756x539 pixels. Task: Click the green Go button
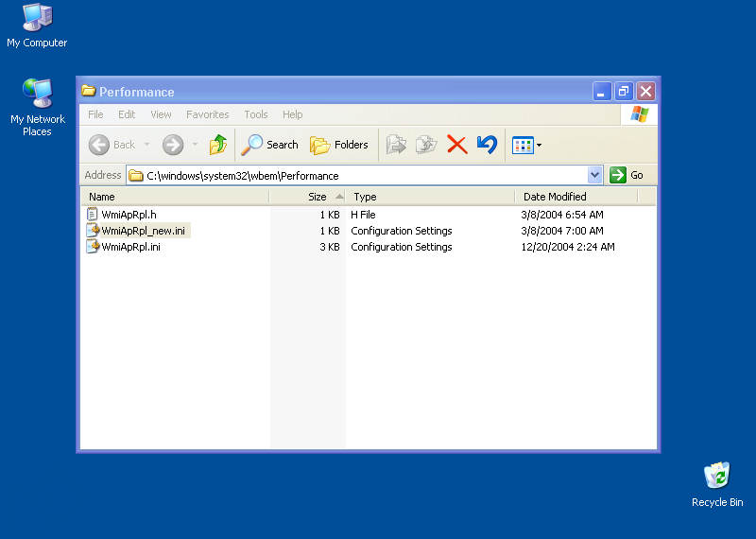click(x=627, y=175)
